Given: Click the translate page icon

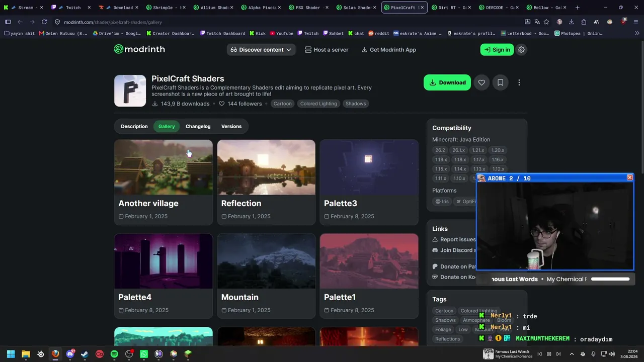Looking at the screenshot, I should point(537,22).
